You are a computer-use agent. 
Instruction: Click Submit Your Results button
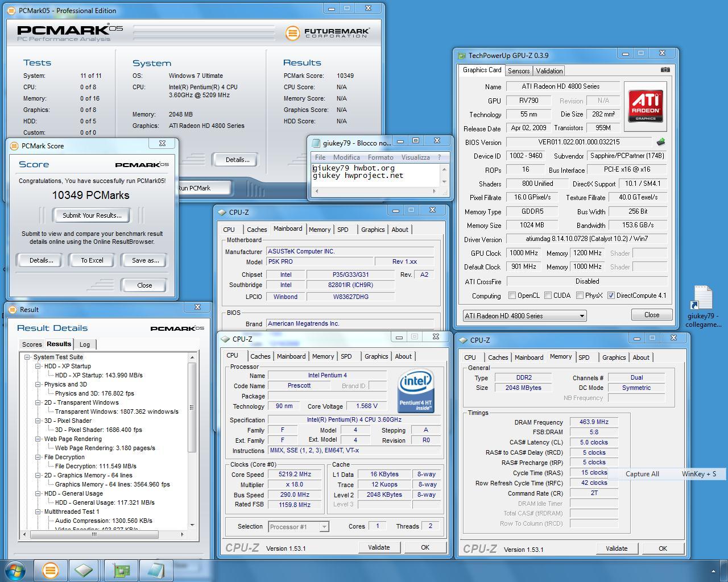click(x=92, y=215)
